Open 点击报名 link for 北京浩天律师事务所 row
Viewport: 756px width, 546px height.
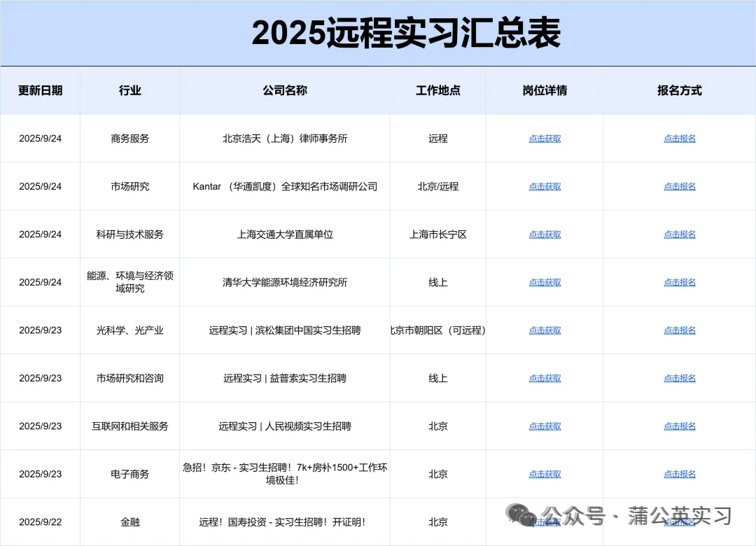coord(680,139)
